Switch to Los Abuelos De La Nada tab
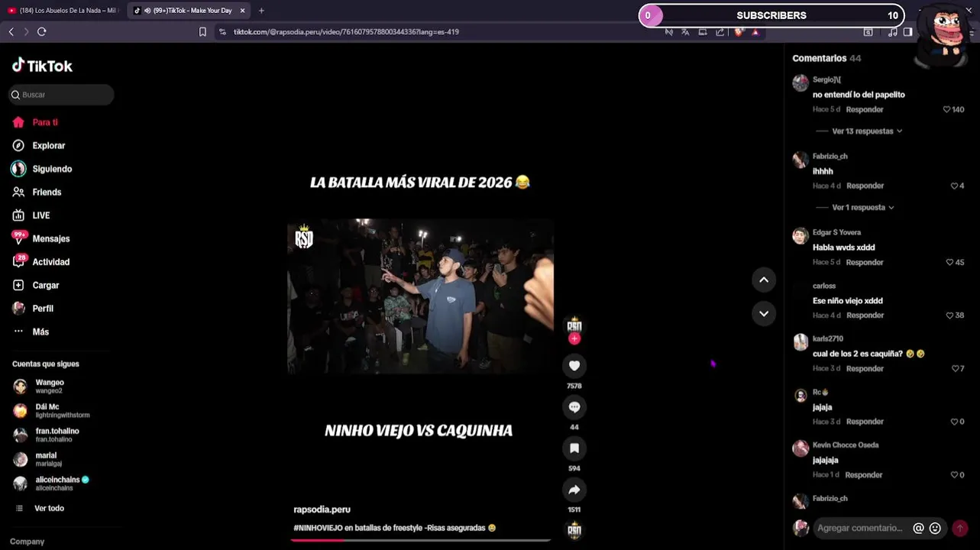 (x=63, y=11)
